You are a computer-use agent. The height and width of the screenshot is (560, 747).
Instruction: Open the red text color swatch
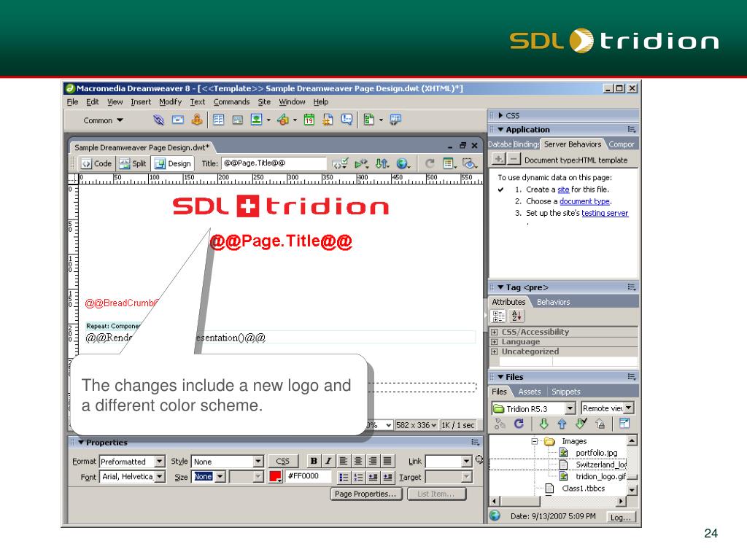point(275,476)
